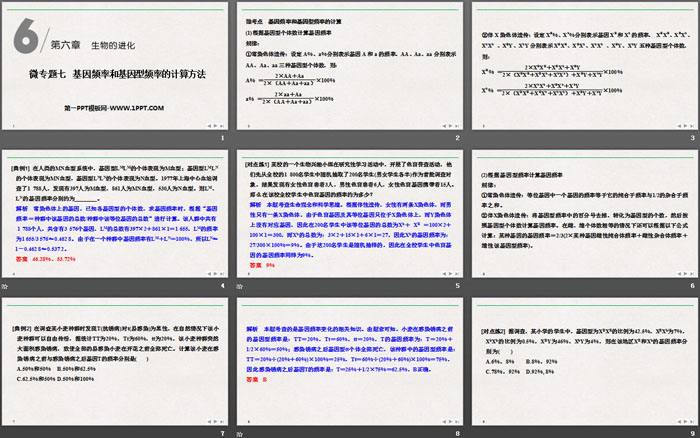Select slide 4 thumbnail with 典例1 MN blood type
700x438 pixels.
click(x=115, y=214)
